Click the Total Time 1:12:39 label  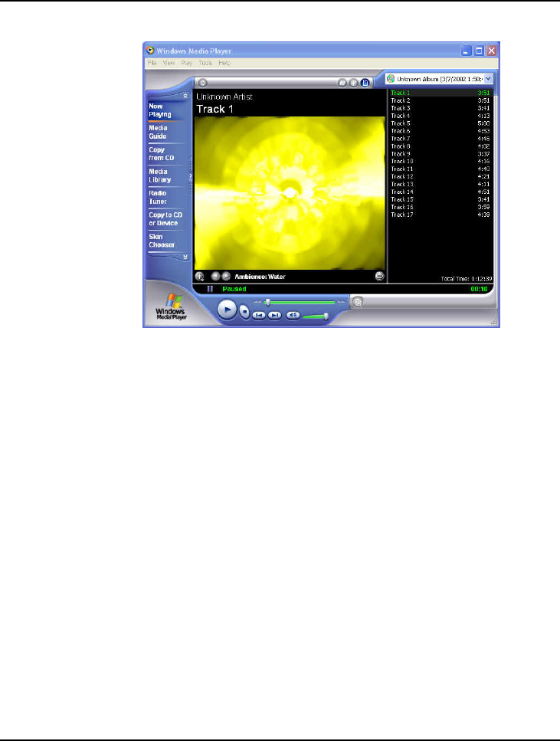click(x=467, y=279)
